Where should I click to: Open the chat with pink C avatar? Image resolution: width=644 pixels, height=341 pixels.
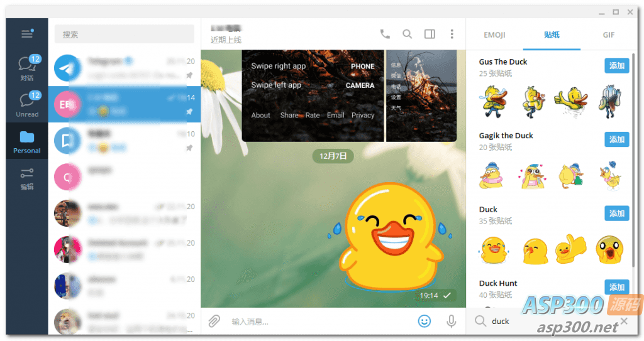[125, 177]
